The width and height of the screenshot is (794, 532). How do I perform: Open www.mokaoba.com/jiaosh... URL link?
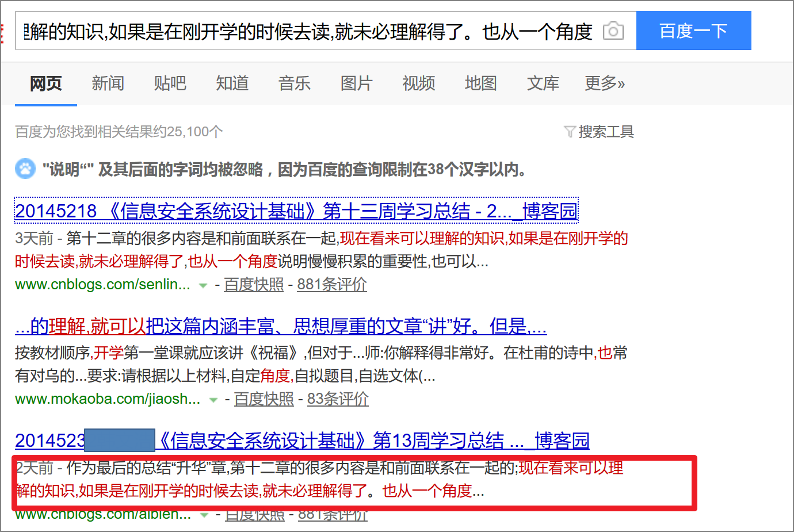(x=108, y=399)
